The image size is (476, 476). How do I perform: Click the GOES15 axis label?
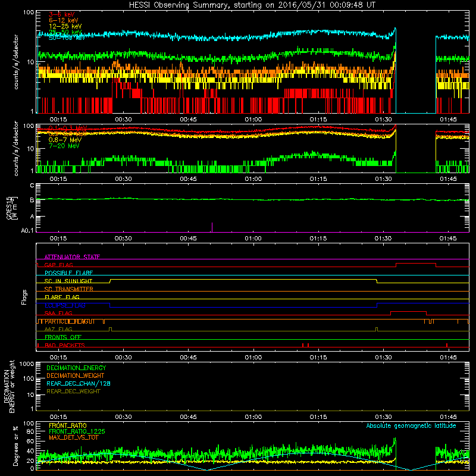coord(11,208)
